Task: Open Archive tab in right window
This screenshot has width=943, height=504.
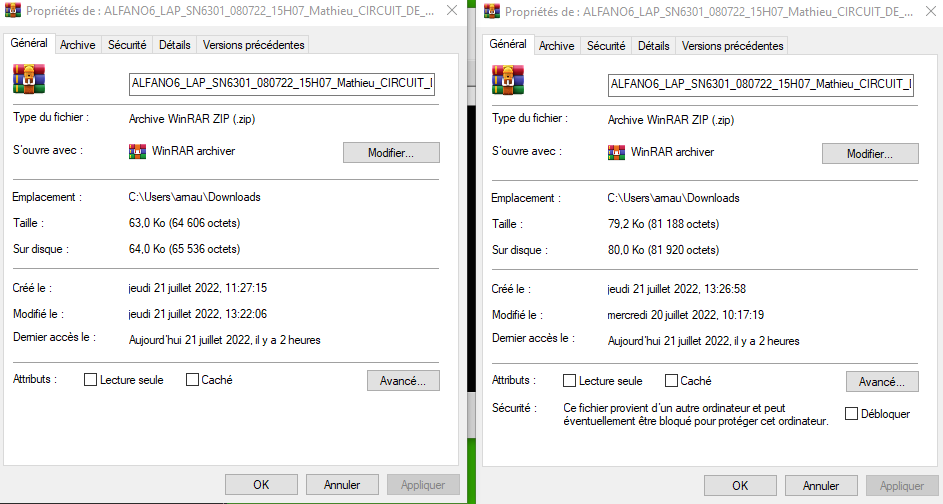Action: click(x=556, y=46)
